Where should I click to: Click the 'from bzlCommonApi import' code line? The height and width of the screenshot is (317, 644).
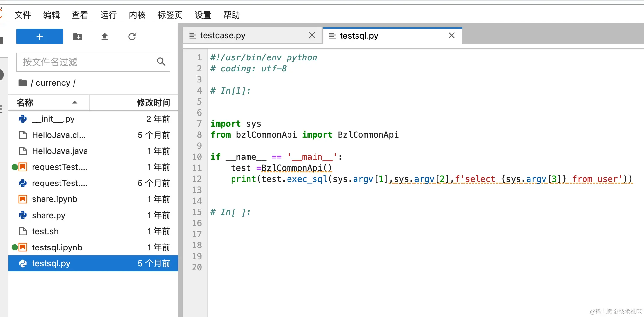click(304, 135)
